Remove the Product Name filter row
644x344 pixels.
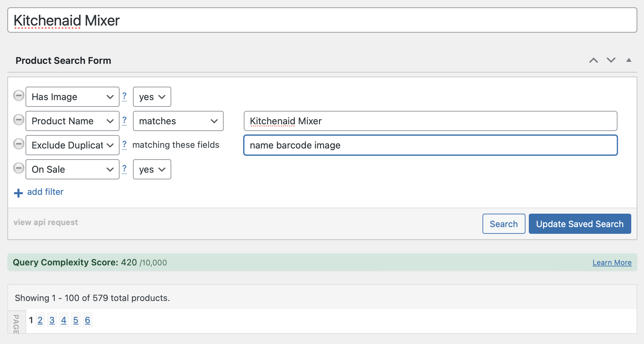pos(18,120)
